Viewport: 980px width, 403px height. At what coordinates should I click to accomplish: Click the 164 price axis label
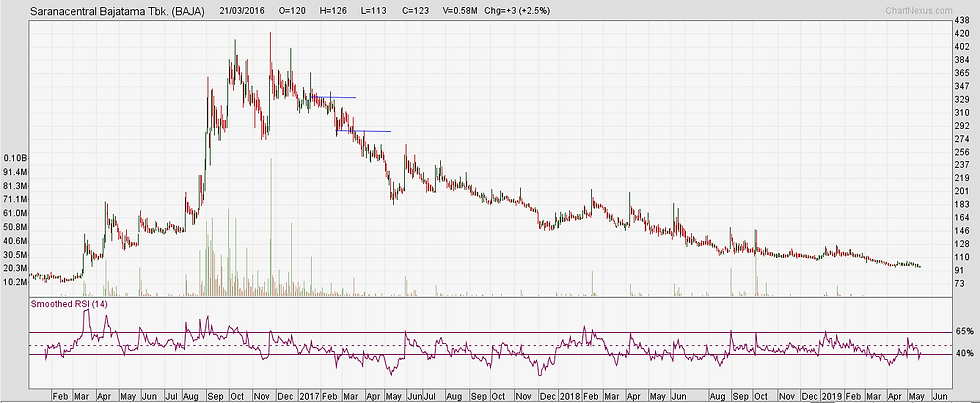(963, 217)
